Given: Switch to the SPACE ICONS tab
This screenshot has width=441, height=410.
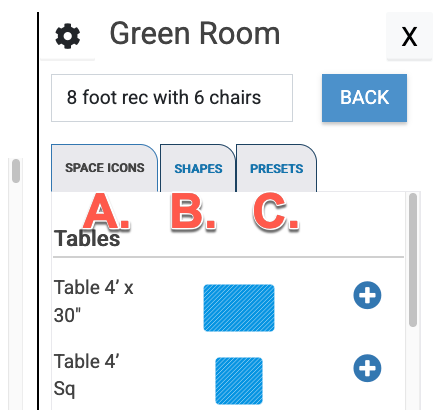Looking at the screenshot, I should [x=104, y=168].
